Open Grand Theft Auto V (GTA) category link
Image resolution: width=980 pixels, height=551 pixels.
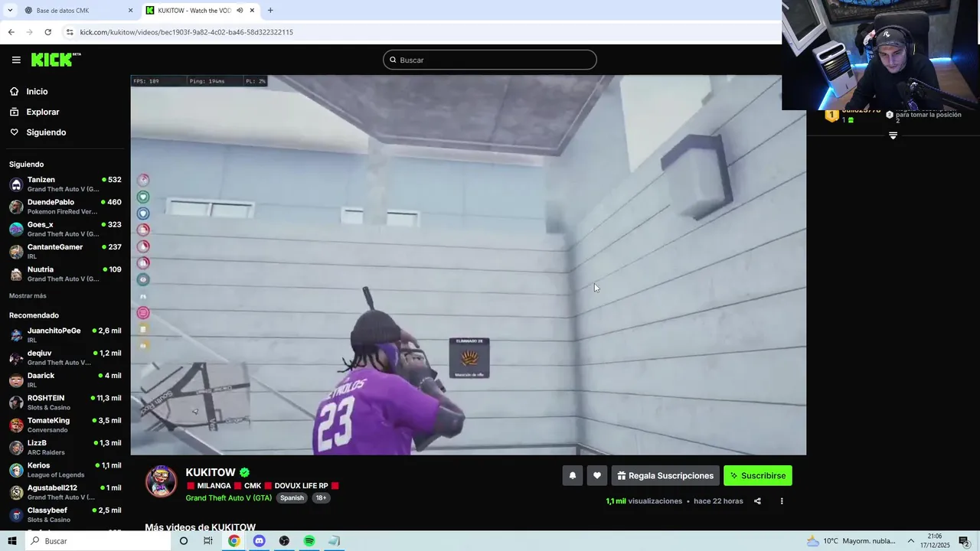click(x=229, y=497)
